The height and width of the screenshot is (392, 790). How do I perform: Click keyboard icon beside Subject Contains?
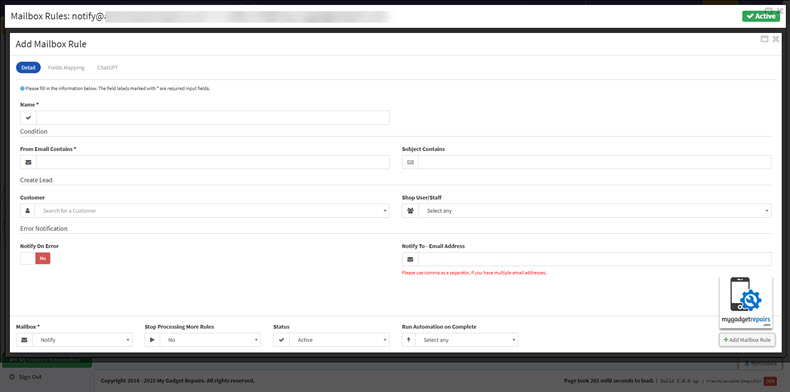410,162
